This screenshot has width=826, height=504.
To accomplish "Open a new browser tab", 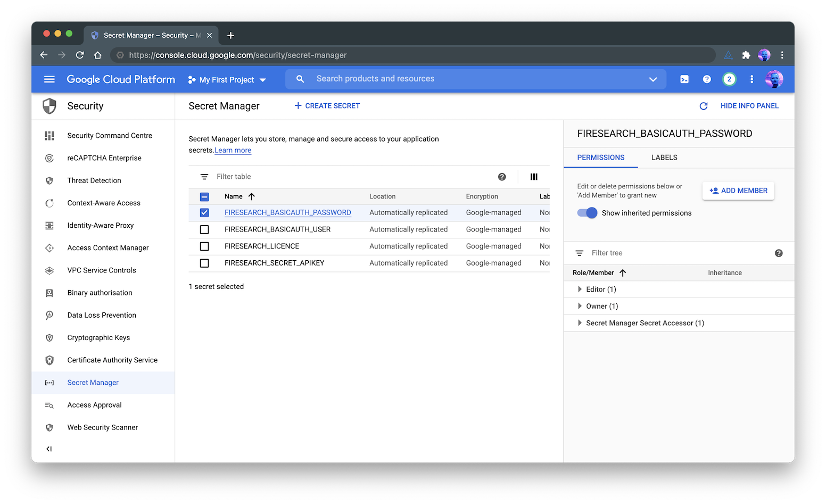I will (x=230, y=35).
